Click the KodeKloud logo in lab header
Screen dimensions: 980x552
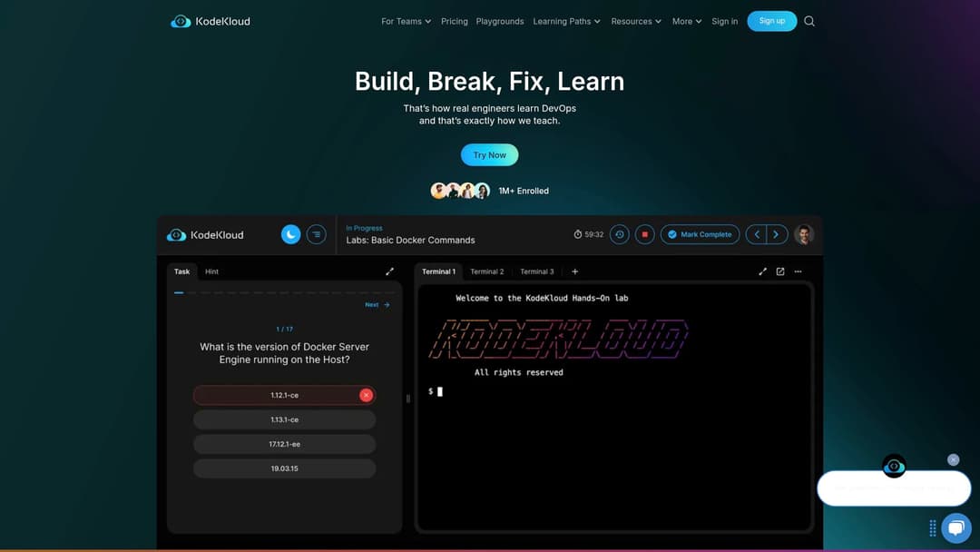205,235
